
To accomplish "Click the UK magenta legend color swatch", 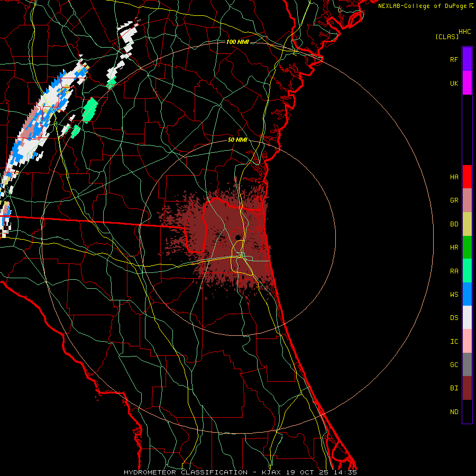I will [x=467, y=83].
